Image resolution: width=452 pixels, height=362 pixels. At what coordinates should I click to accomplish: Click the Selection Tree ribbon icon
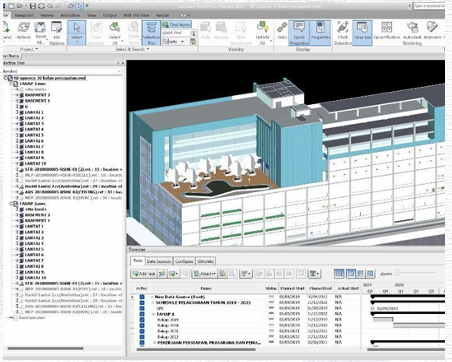151,33
